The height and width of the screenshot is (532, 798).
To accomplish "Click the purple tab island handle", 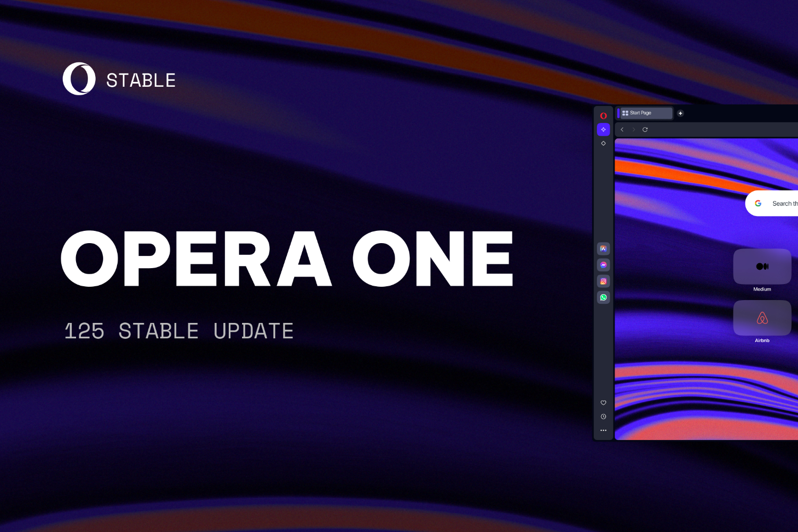I will [618, 113].
